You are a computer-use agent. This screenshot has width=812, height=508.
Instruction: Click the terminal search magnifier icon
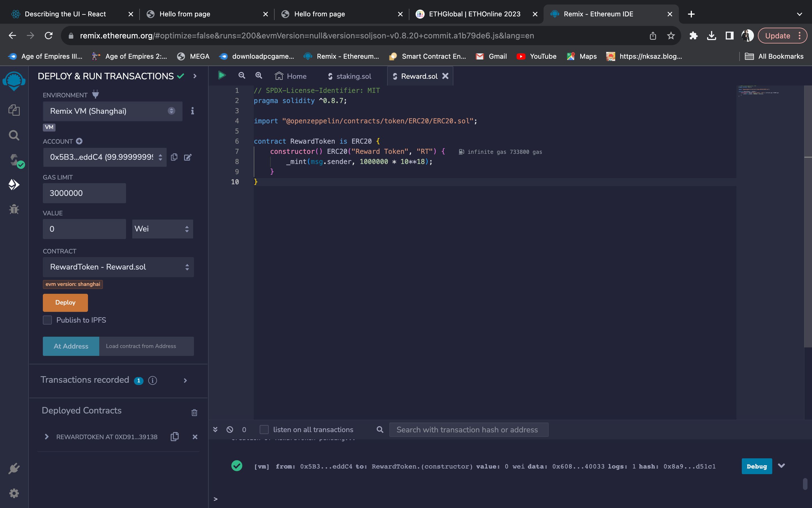pyautogui.click(x=380, y=429)
